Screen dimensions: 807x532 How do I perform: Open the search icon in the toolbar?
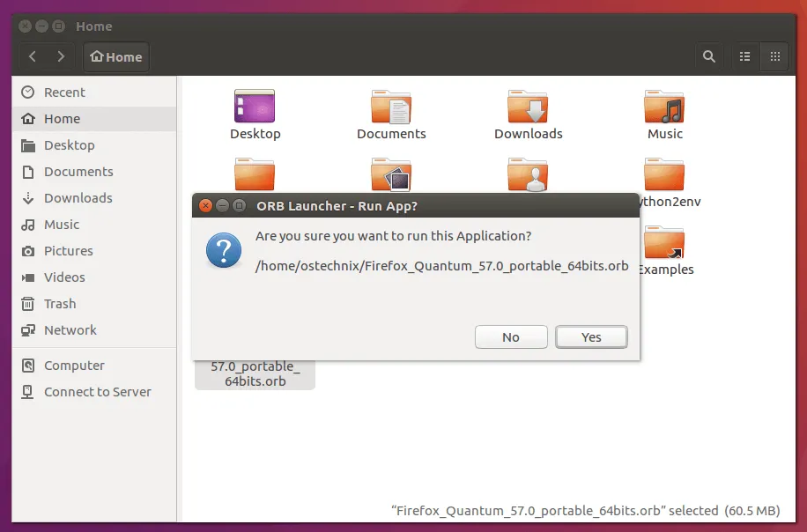[x=708, y=56]
